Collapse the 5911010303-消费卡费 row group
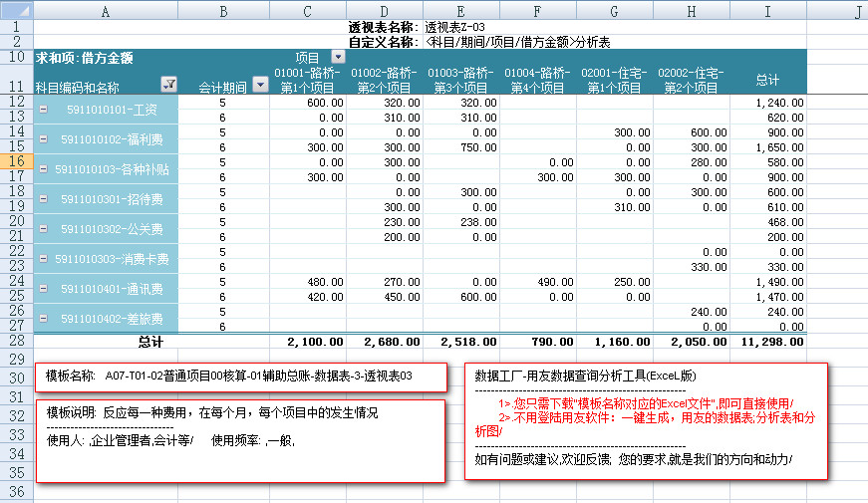The image size is (868, 503). tap(43, 259)
